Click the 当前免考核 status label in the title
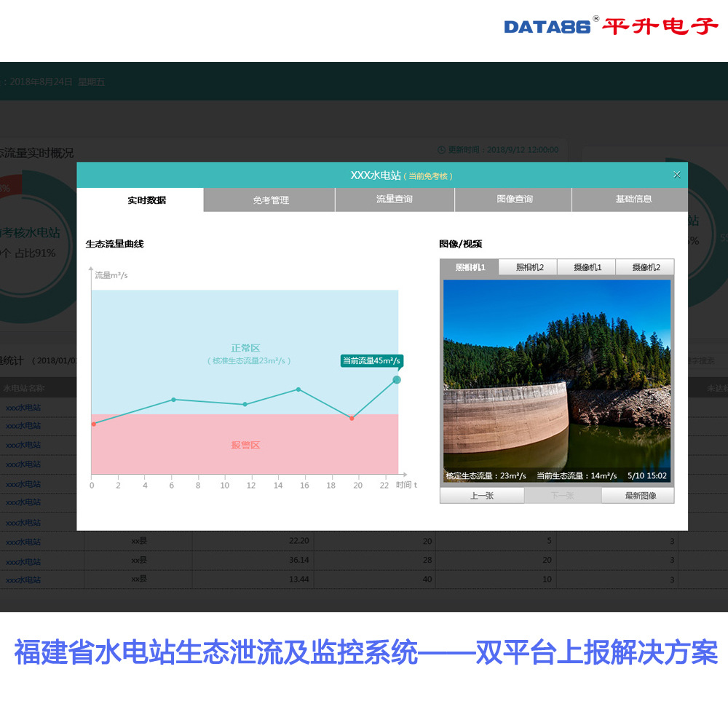The image size is (728, 728). 428,176
